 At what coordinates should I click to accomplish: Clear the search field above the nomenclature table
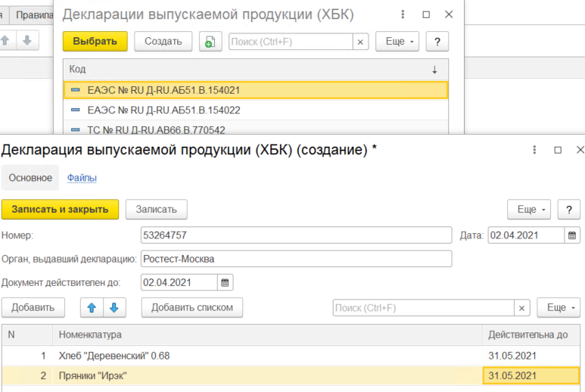(x=521, y=308)
